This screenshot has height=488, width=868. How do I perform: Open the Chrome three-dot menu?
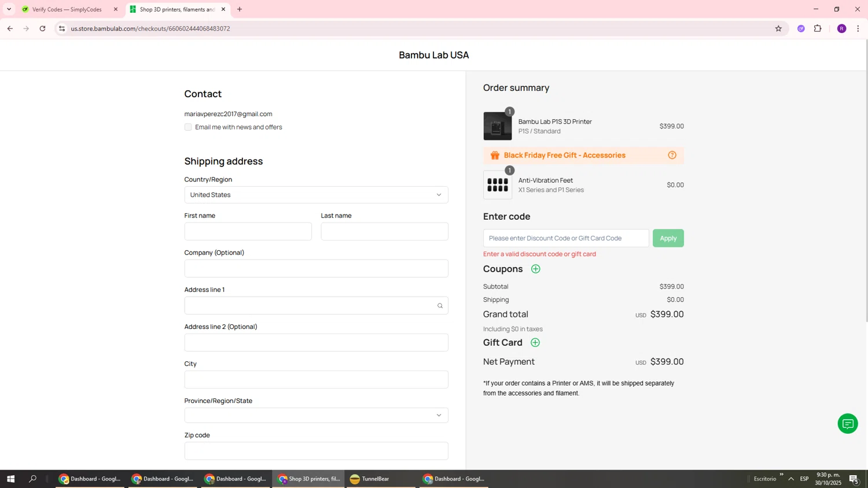click(x=858, y=28)
